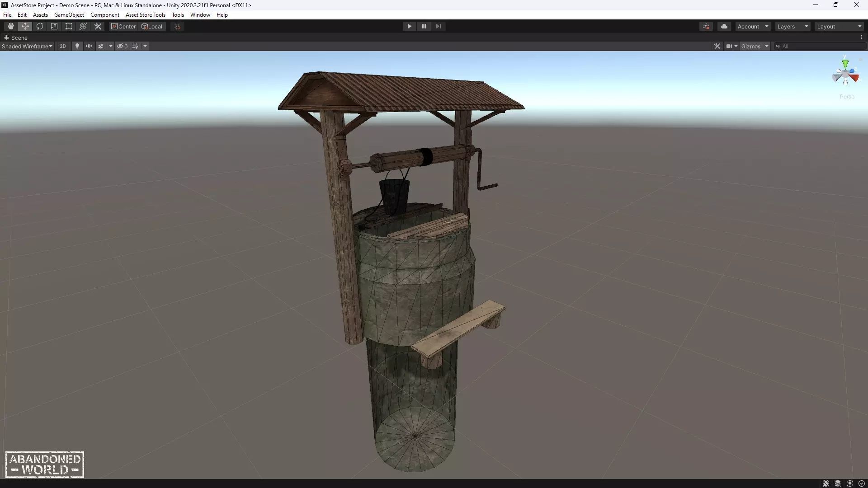Select the Scale tool

point(54,26)
